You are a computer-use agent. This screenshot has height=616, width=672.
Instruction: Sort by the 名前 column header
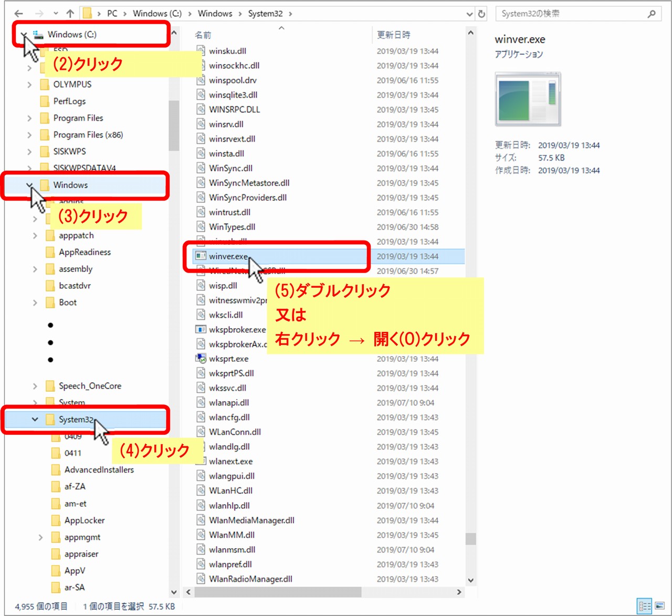203,35
